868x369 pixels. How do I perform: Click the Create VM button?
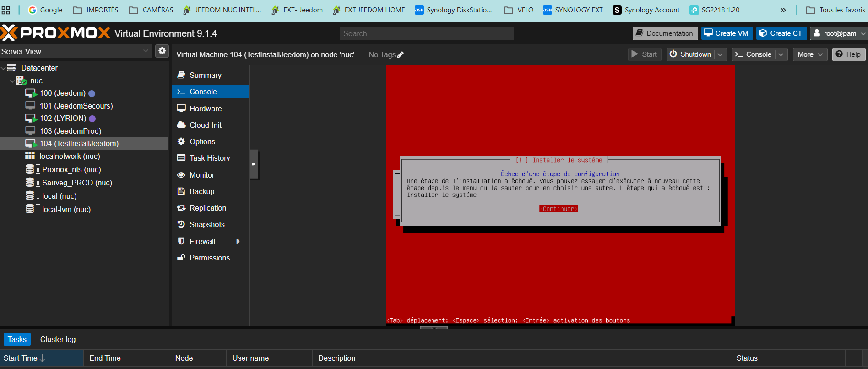(726, 33)
